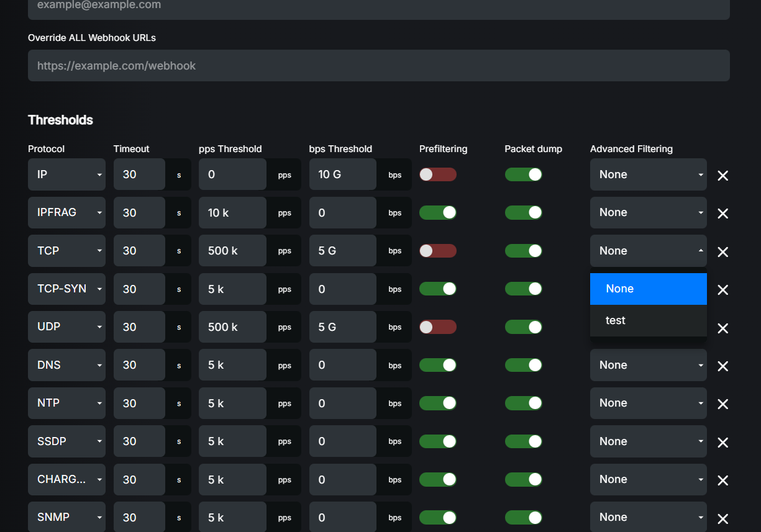
Task: Open the Protocol dropdown for the DNS row
Action: pyautogui.click(x=66, y=364)
